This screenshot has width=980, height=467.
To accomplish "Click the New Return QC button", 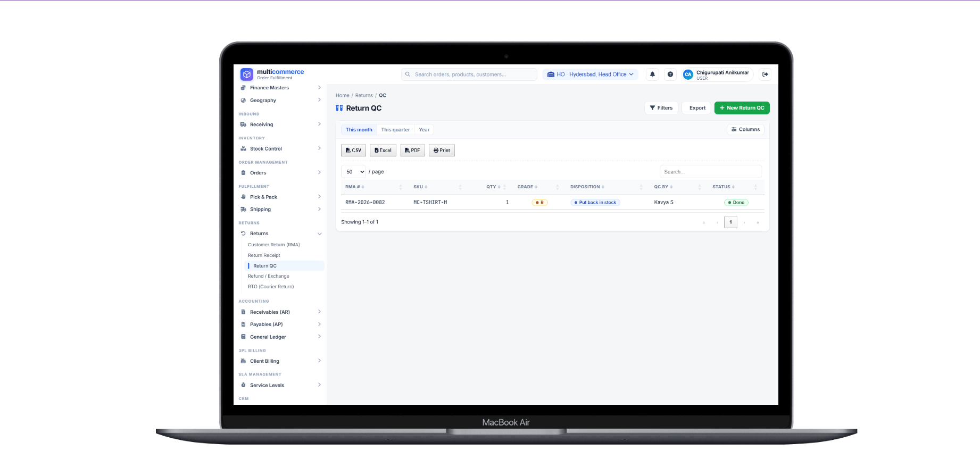I will pos(742,108).
